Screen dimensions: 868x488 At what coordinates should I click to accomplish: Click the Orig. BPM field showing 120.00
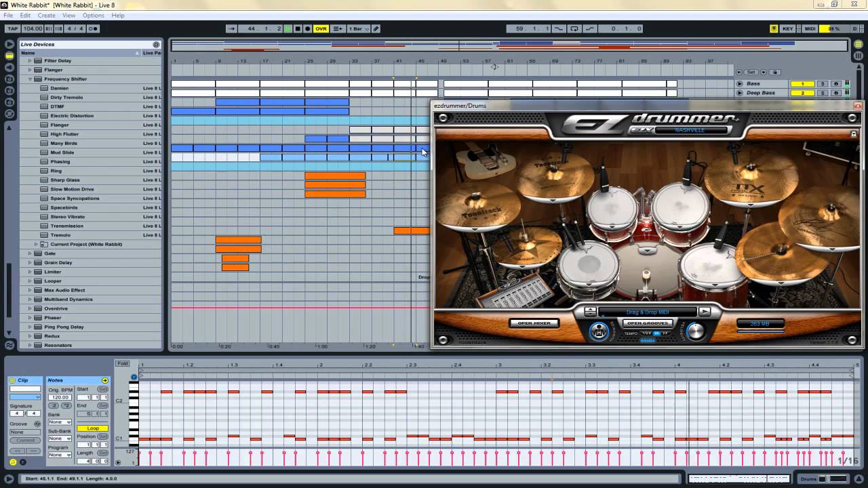(60, 398)
